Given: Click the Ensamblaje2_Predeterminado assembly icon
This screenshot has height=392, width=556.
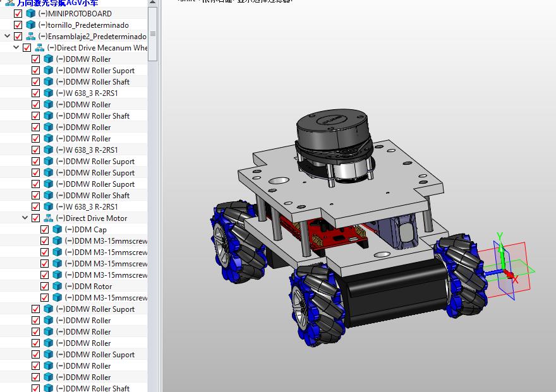Looking at the screenshot, I should [x=31, y=37].
